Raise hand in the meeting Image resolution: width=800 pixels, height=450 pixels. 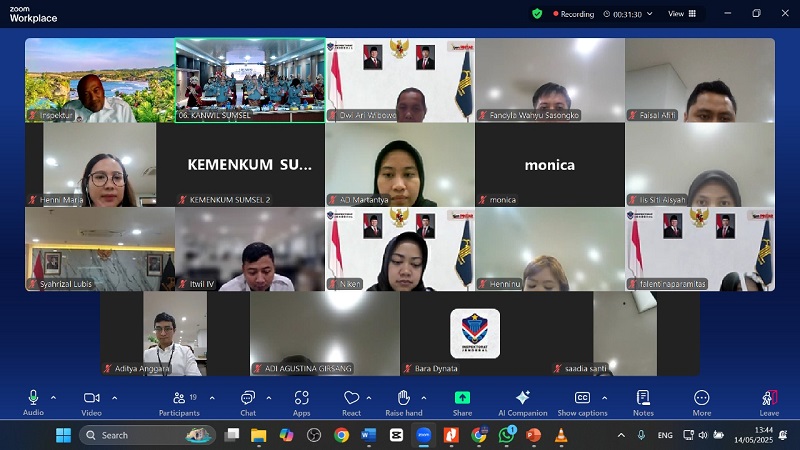coord(404,403)
